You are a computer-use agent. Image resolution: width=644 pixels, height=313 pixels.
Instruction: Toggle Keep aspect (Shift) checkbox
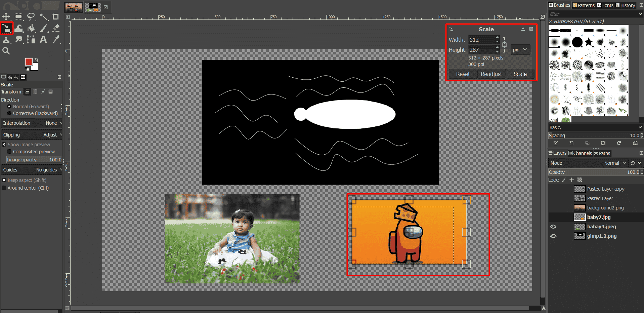coord(24,180)
